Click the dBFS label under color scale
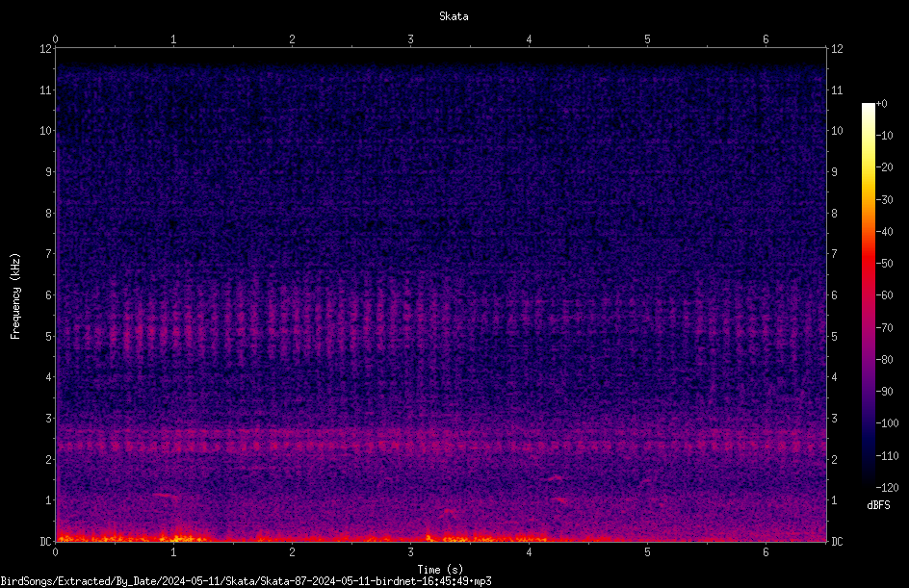The width and height of the screenshot is (909, 588). click(878, 505)
